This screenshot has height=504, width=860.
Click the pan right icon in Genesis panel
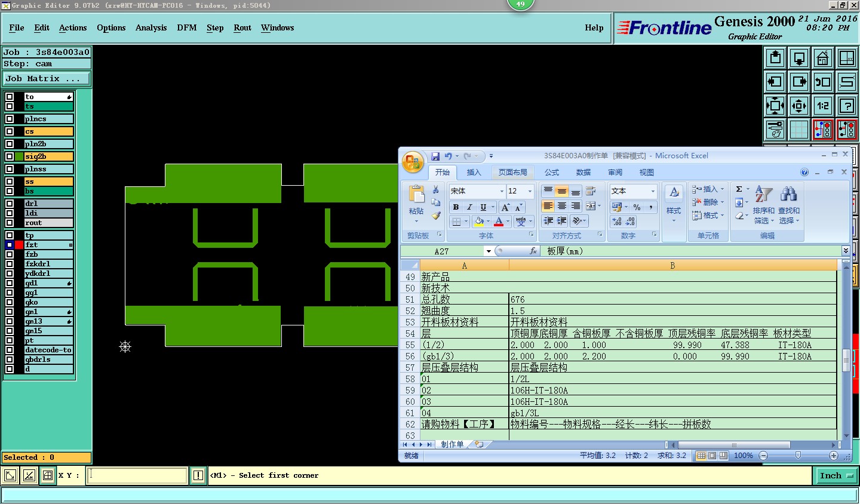[x=799, y=82]
